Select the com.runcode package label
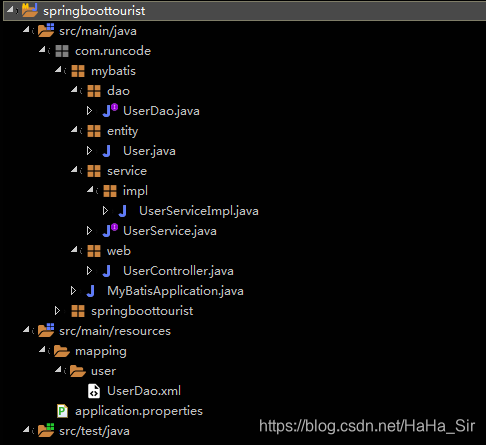 113,51
